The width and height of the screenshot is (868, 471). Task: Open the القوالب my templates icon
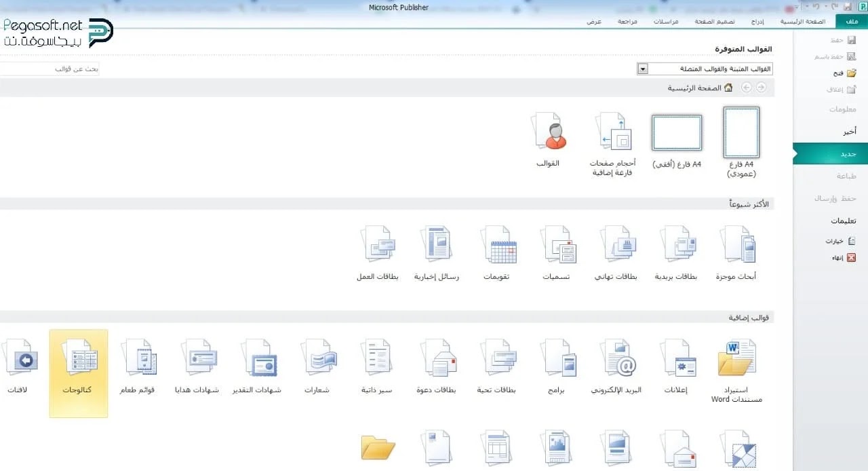(x=549, y=139)
